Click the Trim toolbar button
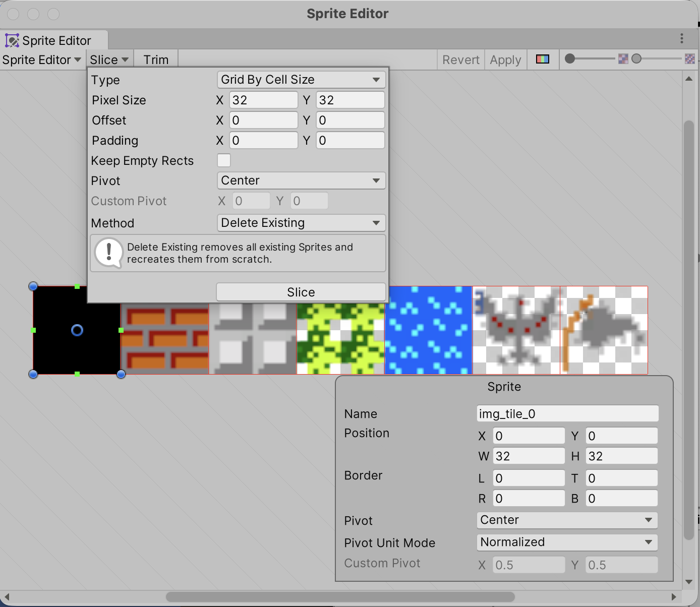 point(156,59)
